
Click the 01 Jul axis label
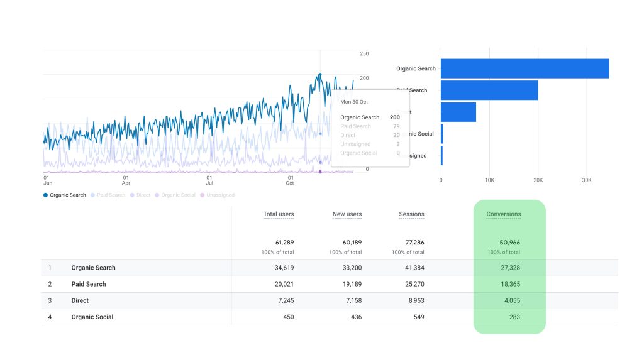209,180
